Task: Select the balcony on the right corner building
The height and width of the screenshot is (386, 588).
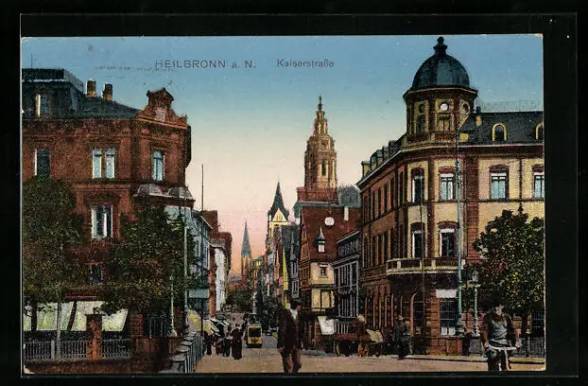Action: tap(423, 267)
